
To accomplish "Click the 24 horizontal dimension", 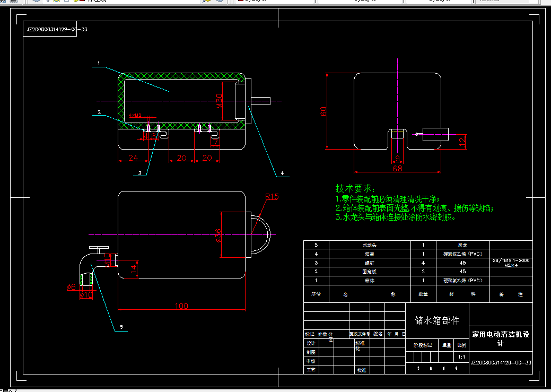I will click(x=133, y=158).
